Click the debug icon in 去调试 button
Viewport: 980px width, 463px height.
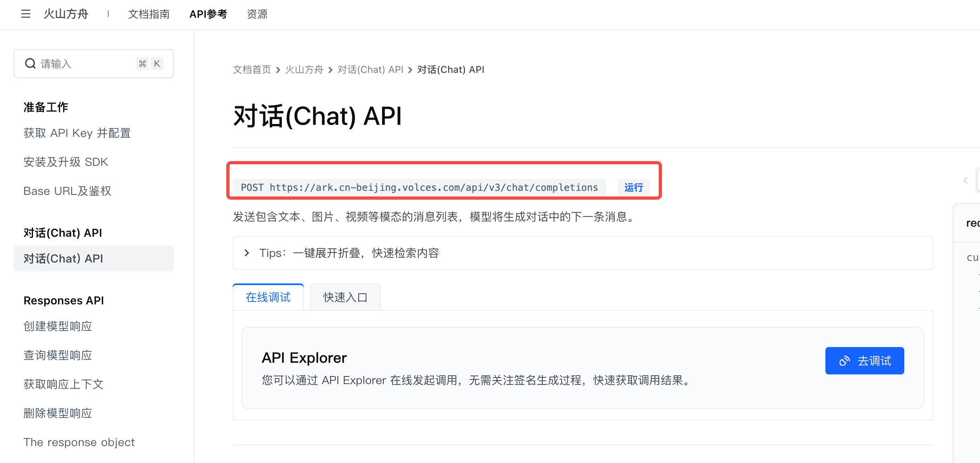pos(844,361)
